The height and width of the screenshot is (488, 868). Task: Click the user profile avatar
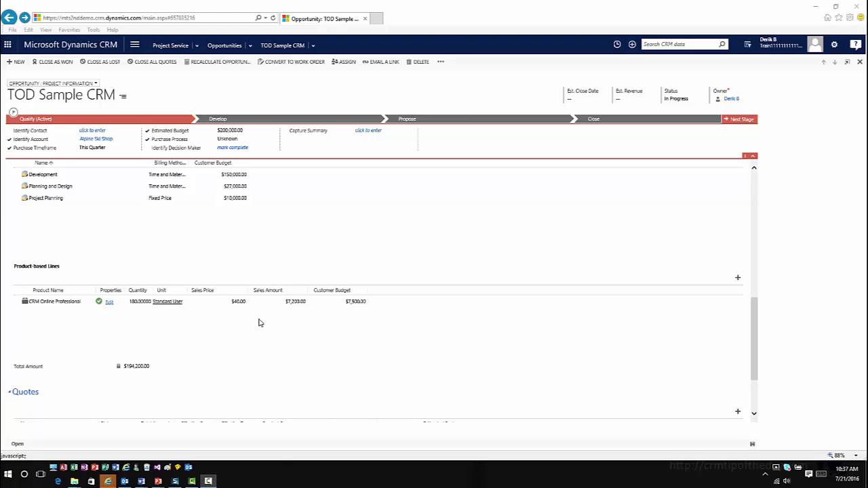click(x=815, y=45)
